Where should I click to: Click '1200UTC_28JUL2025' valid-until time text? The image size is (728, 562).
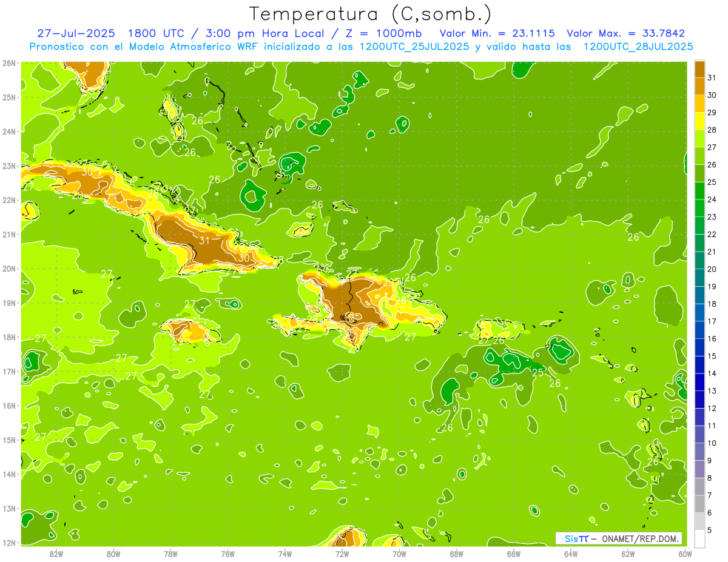[638, 47]
